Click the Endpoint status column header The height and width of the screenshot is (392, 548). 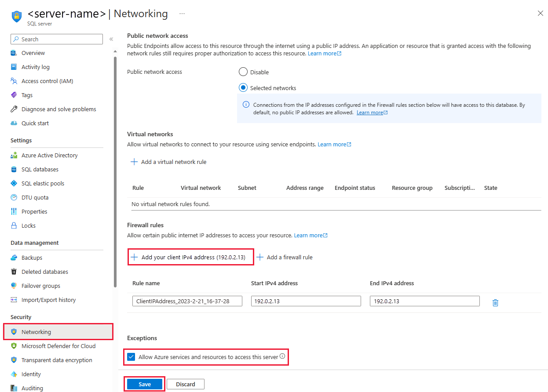point(355,188)
